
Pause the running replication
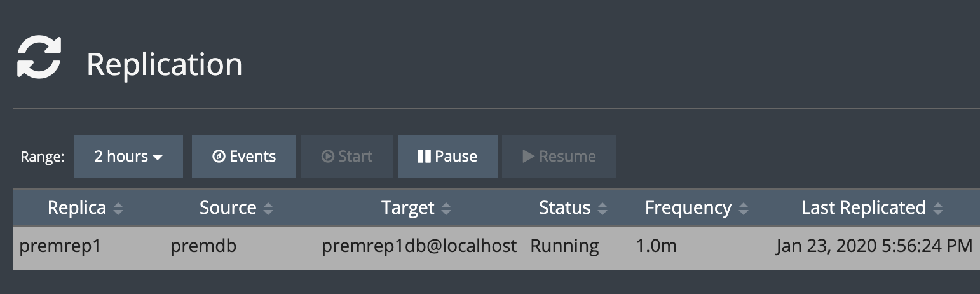pos(447,157)
